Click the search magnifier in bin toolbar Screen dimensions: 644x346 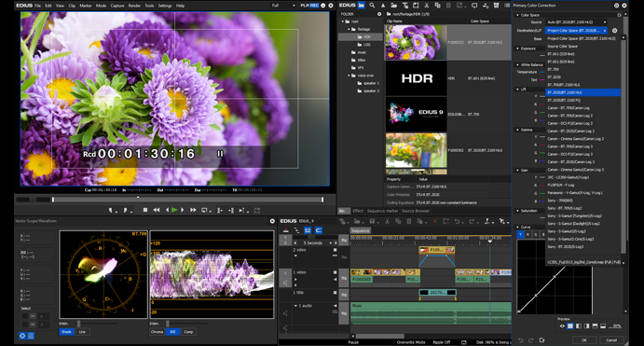(x=372, y=6)
